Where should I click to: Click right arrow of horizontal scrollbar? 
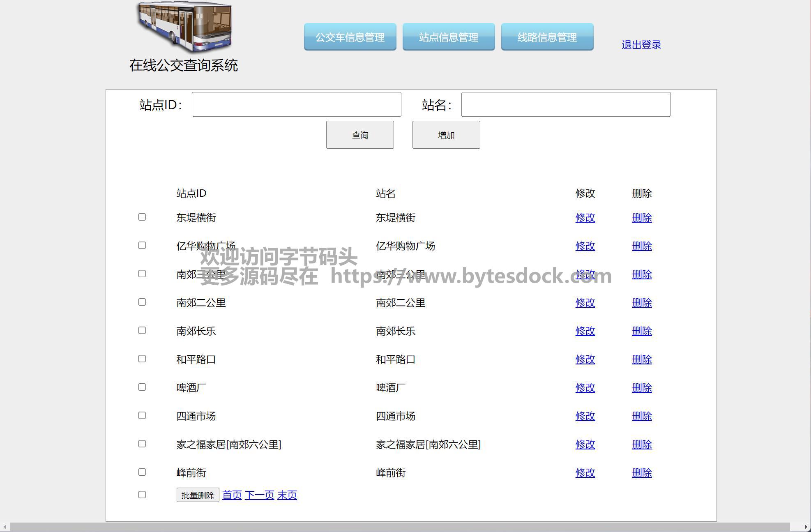[806, 527]
